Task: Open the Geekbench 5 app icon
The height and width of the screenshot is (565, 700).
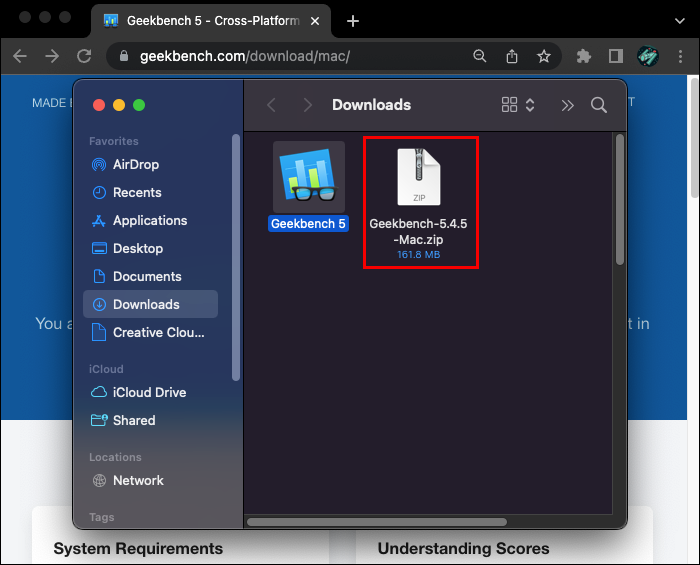Action: 308,177
